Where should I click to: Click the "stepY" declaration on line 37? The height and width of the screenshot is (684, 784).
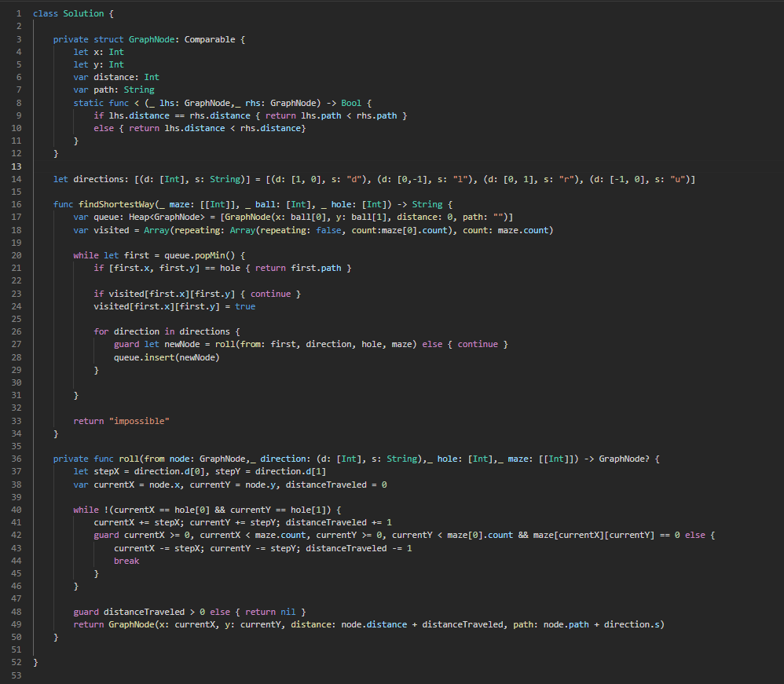pyautogui.click(x=228, y=471)
